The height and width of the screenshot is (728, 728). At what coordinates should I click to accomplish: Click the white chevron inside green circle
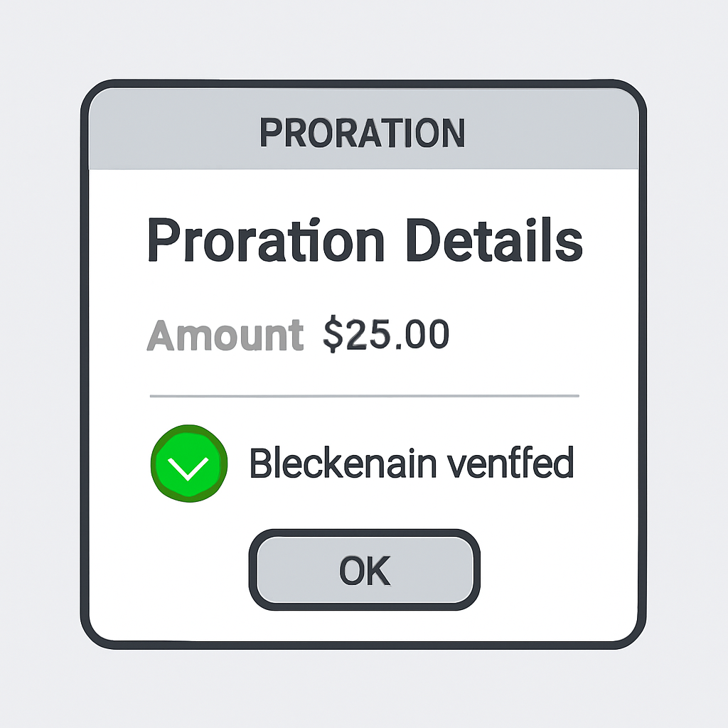coord(189,466)
